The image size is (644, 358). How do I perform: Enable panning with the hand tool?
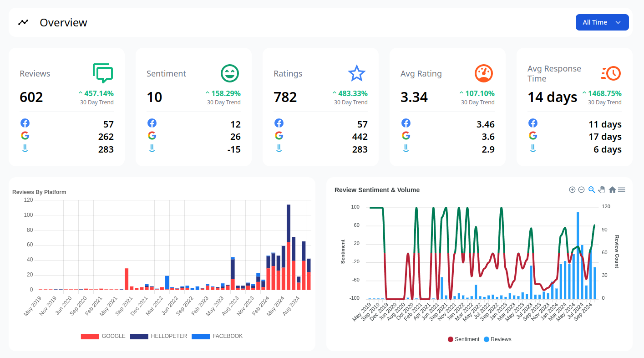point(602,189)
